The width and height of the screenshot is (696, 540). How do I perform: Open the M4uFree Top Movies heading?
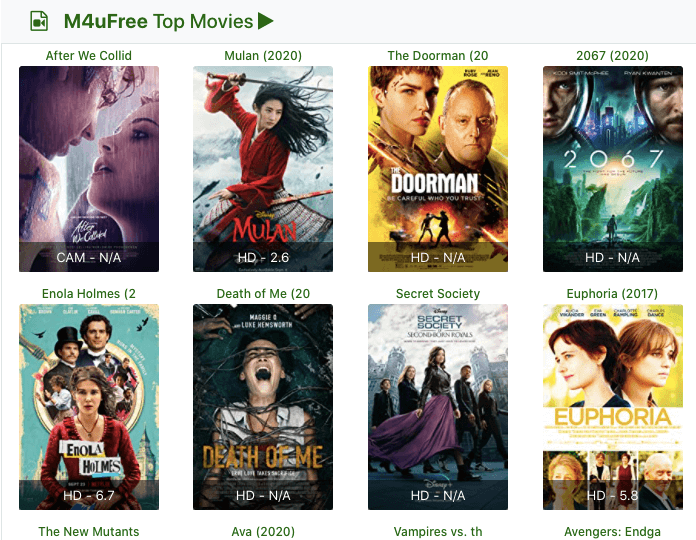[158, 21]
